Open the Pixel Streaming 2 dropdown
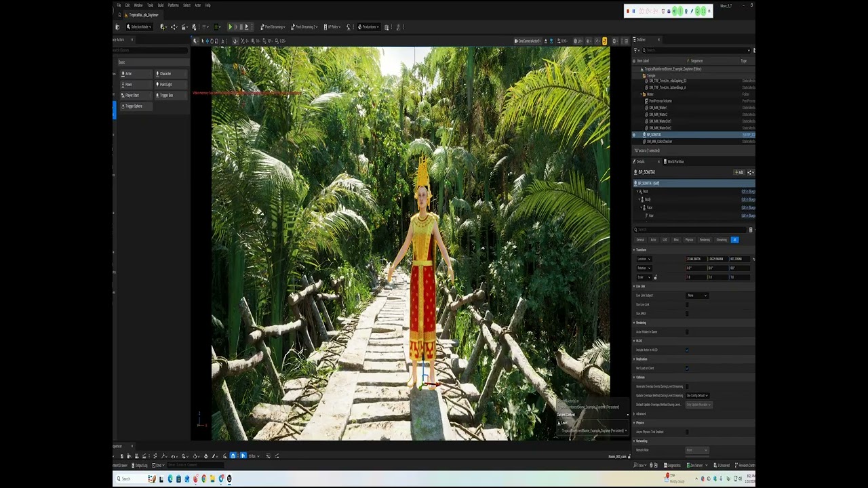The width and height of the screenshot is (868, 488). [x=304, y=27]
